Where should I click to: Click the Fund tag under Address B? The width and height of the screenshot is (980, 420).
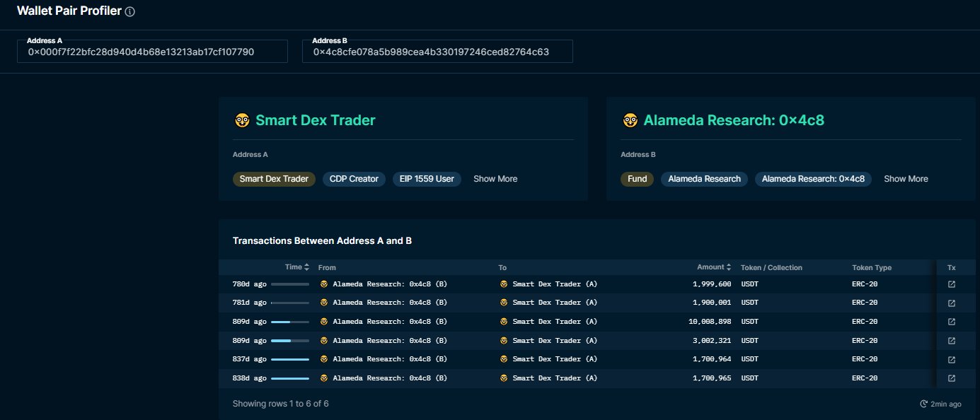pos(637,179)
